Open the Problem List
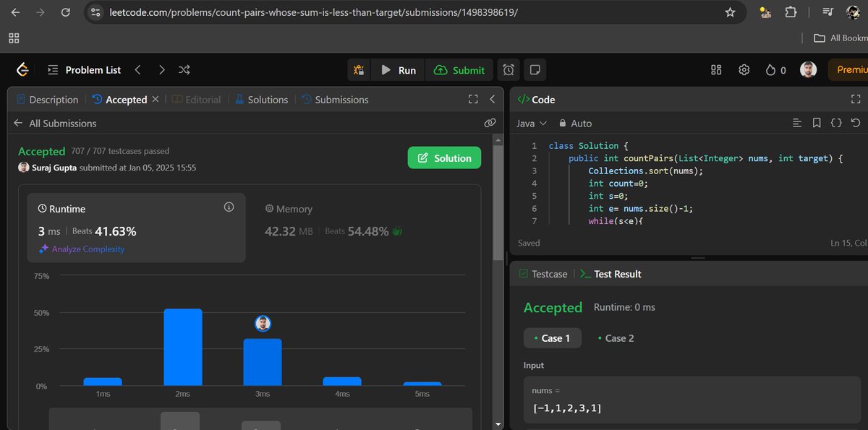 pyautogui.click(x=85, y=70)
